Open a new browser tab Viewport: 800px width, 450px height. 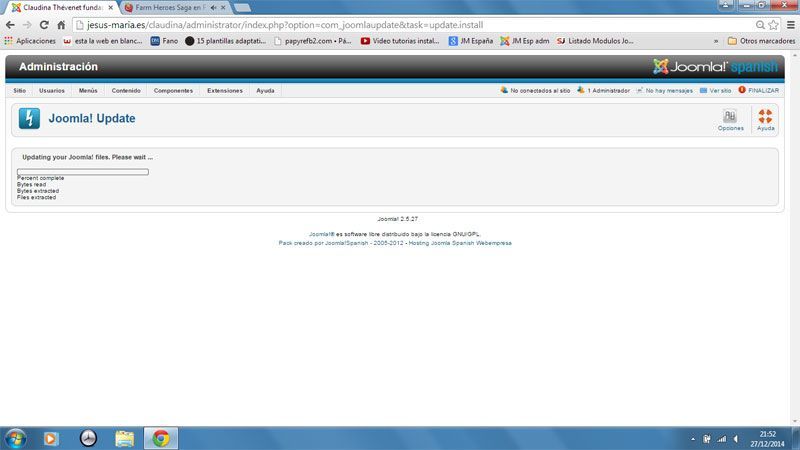[242, 8]
